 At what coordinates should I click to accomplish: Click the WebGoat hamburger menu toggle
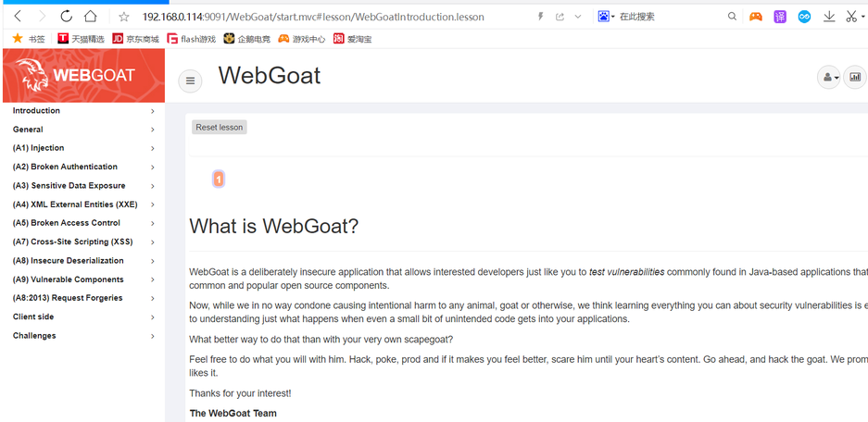point(190,81)
